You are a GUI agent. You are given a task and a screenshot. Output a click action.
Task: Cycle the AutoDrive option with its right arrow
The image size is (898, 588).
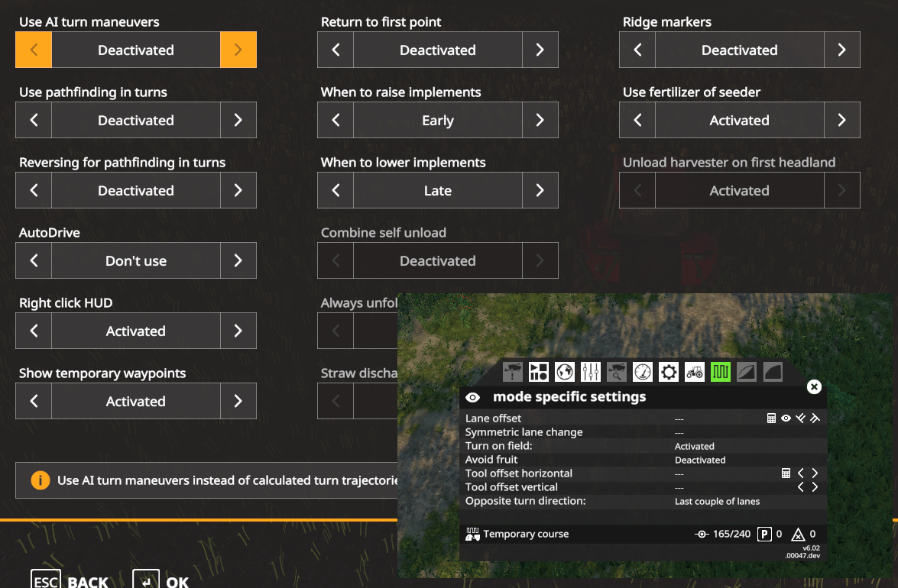point(238,260)
